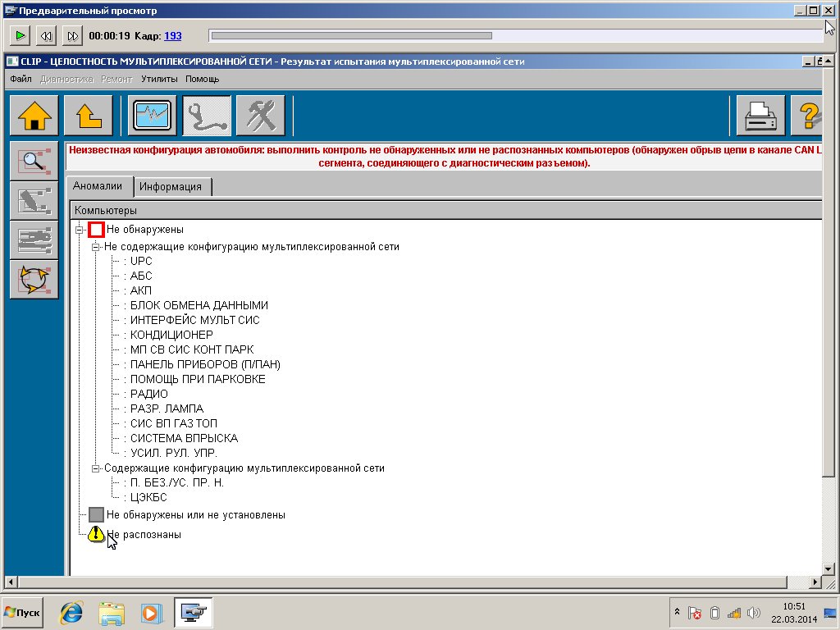Click gray square Не обнаружены или не установлены
Screen dimensions: 840x630
(x=96, y=515)
